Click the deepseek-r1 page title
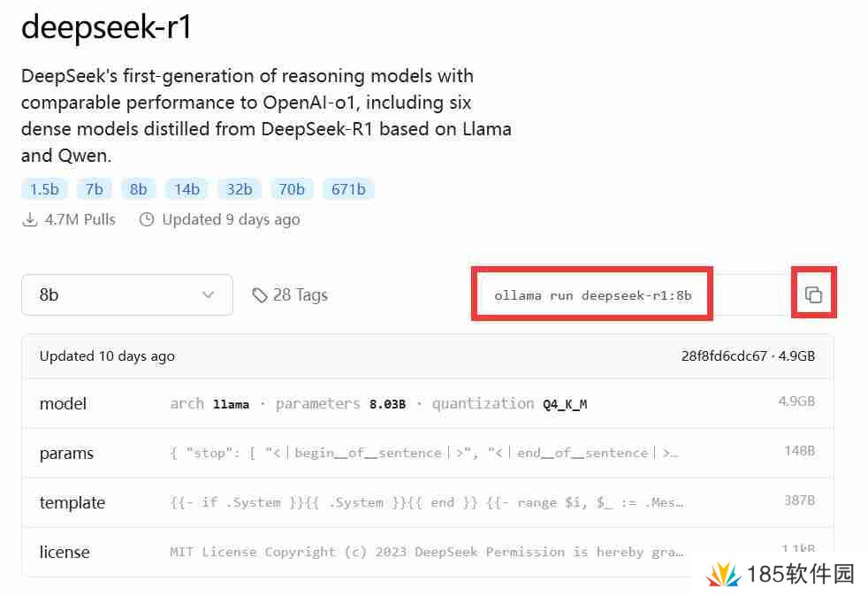This screenshot has height=596, width=868. tap(106, 27)
